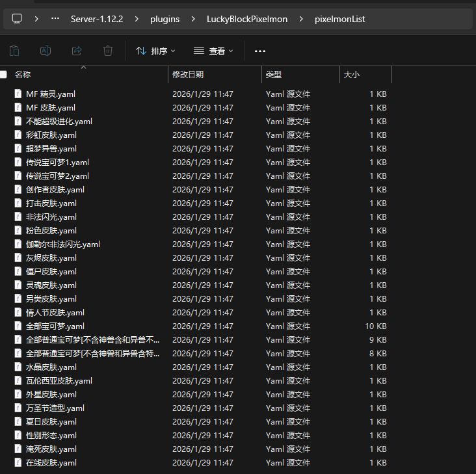Screen dimensions: 476x474
Task: Click the share icon in toolbar
Action: click(x=77, y=51)
